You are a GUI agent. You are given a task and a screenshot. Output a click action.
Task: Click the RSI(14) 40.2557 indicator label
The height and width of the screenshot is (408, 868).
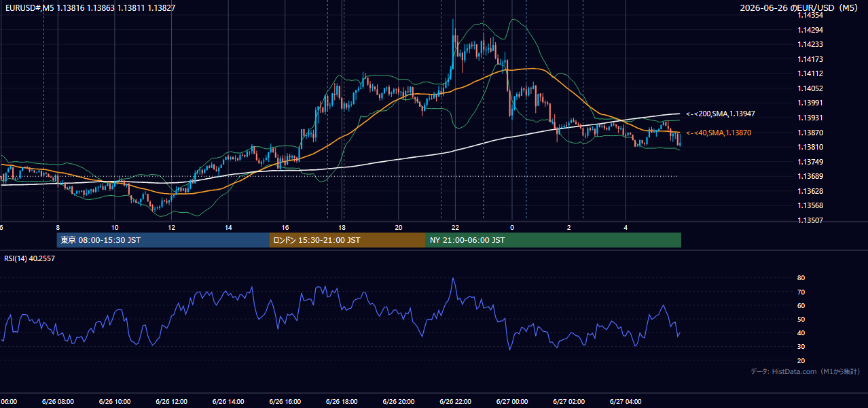click(30, 258)
